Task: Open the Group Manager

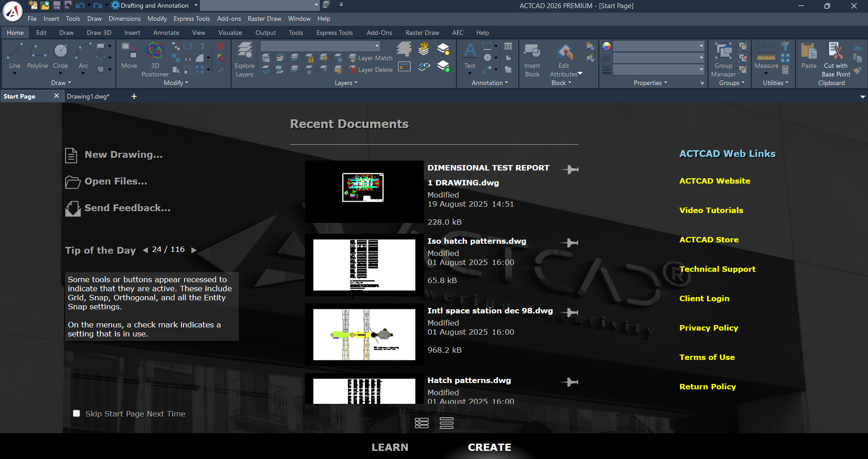Action: [x=723, y=59]
